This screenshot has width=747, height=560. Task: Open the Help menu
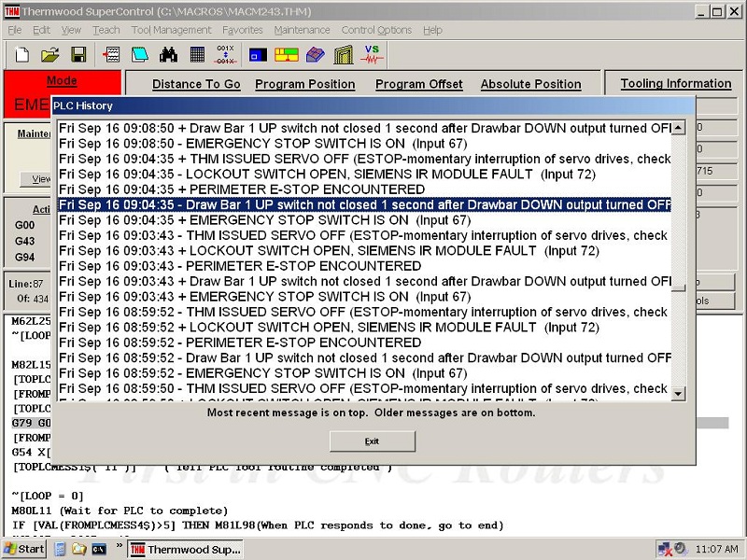[x=432, y=30]
